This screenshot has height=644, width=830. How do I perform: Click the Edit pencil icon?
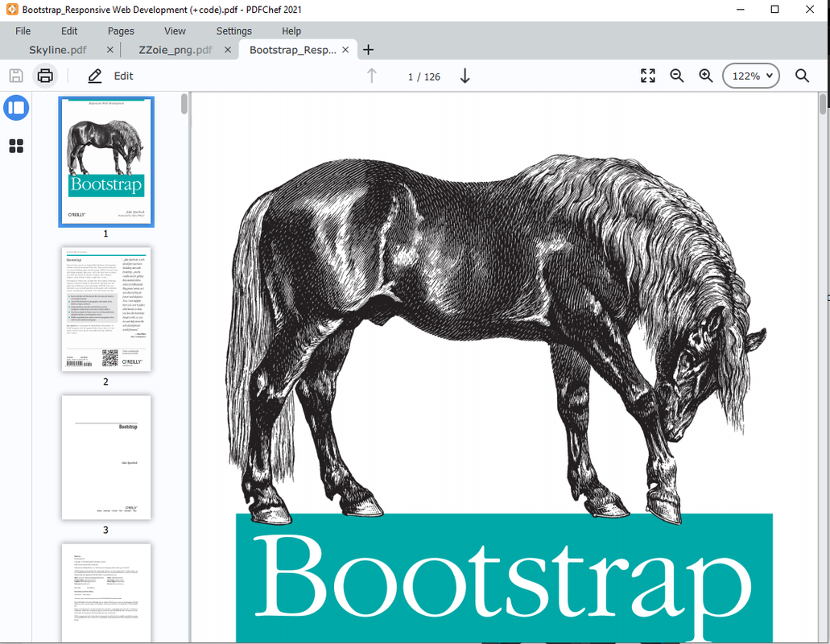95,76
